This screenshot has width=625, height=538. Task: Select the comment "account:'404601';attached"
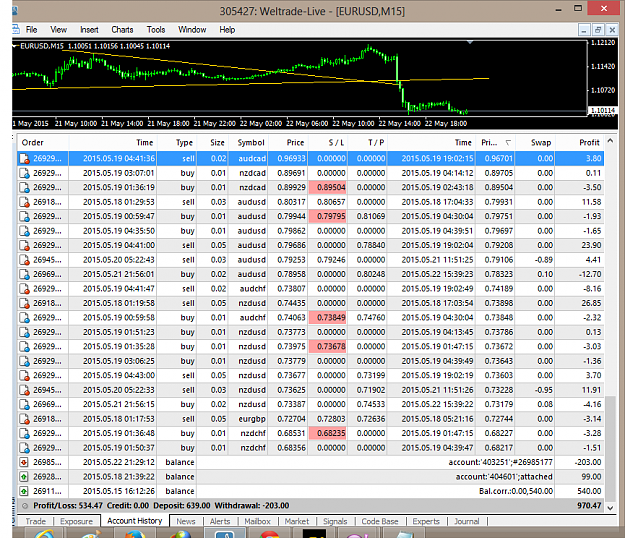(504, 477)
